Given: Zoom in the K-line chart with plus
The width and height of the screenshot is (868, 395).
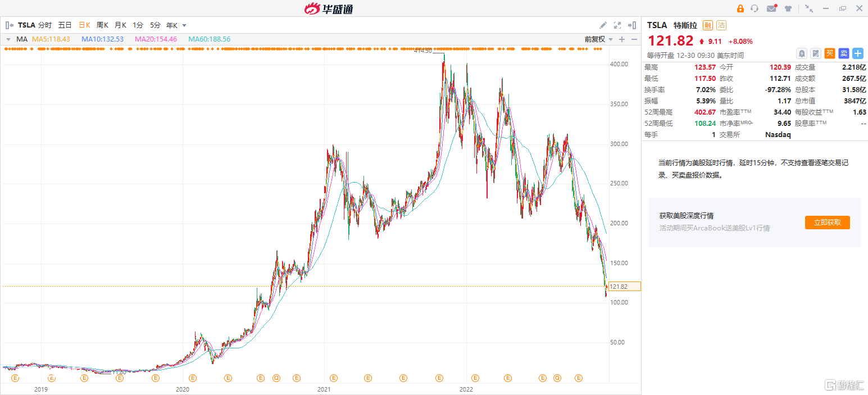Looking at the screenshot, I should tap(622, 39).
